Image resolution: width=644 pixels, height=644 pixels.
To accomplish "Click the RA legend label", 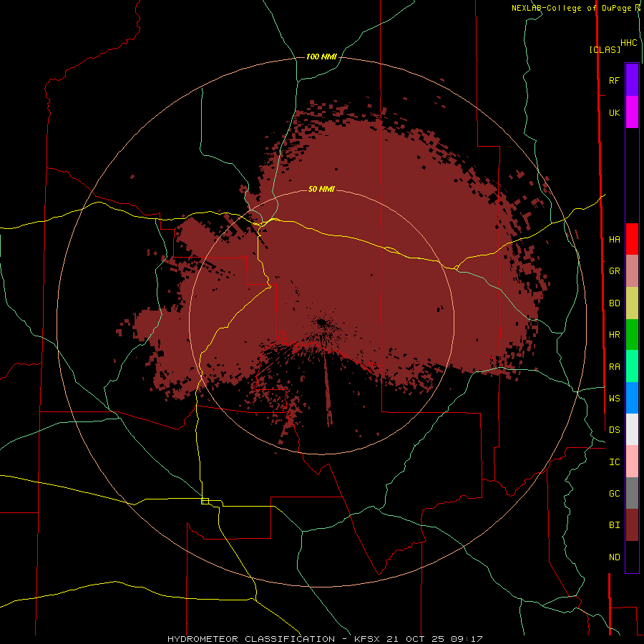I will (x=614, y=367).
